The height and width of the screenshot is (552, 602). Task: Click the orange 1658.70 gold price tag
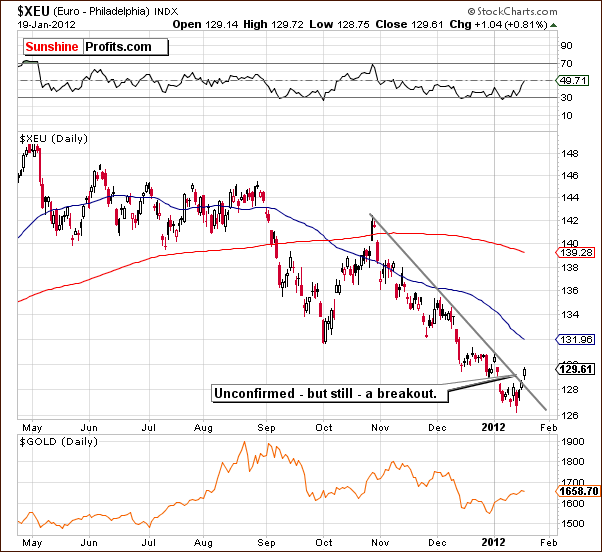click(x=577, y=492)
